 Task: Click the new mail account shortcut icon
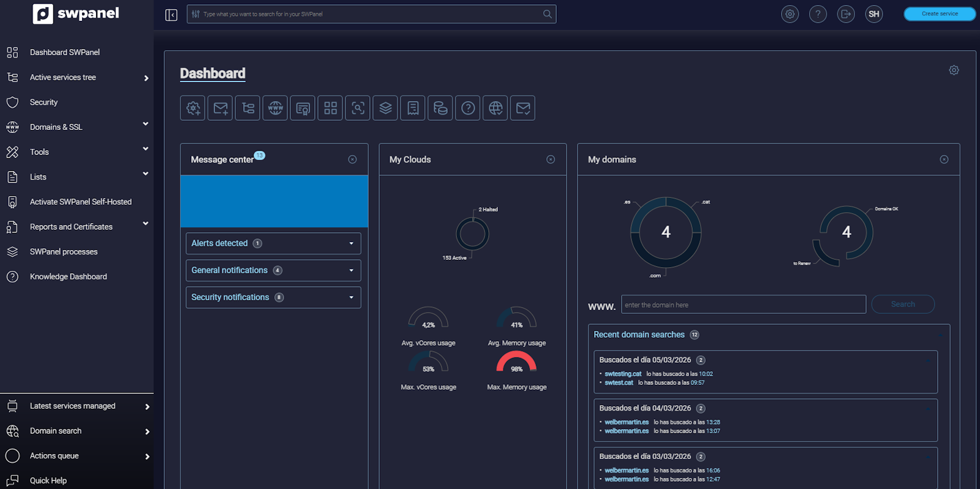pyautogui.click(x=220, y=108)
